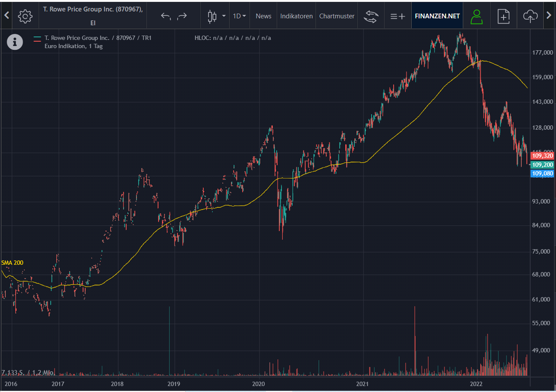Click the HLOC values readout
The height and width of the screenshot is (392, 556).
pyautogui.click(x=233, y=38)
